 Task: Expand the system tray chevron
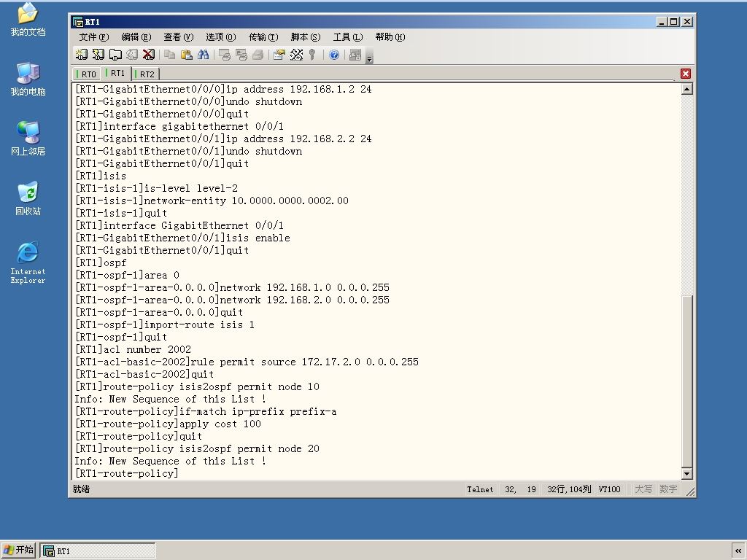point(738,551)
